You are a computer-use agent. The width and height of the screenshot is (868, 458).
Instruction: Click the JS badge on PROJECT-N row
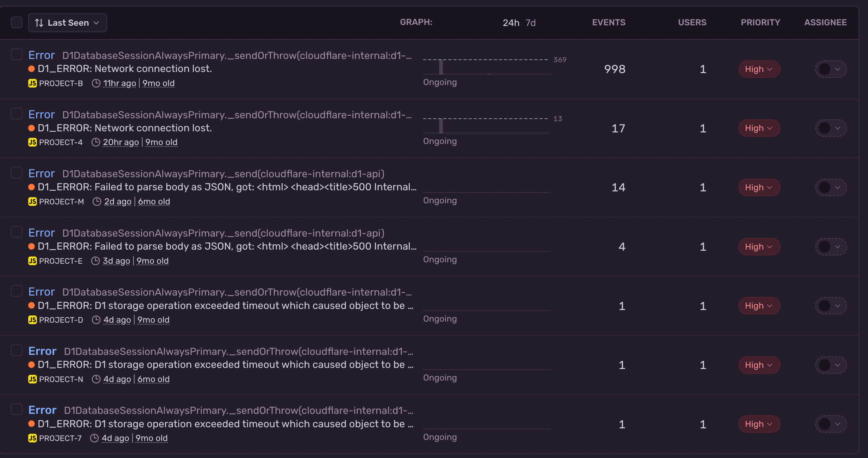point(33,379)
